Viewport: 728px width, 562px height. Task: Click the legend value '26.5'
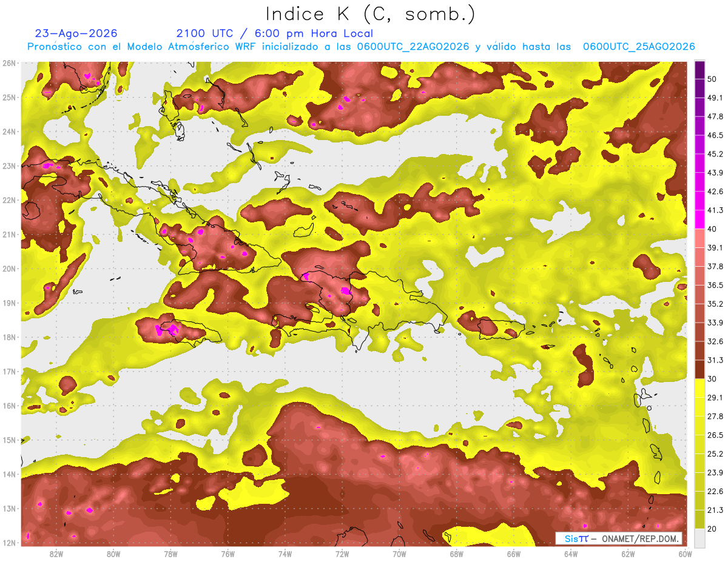(x=715, y=435)
